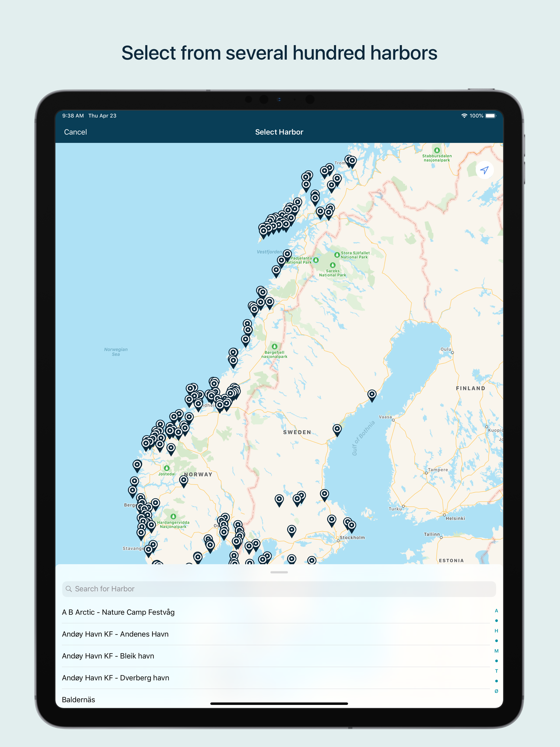Image resolution: width=560 pixels, height=747 pixels.
Task: Tap the Børgefjell nasjonalpark tree icon
Action: tap(274, 346)
